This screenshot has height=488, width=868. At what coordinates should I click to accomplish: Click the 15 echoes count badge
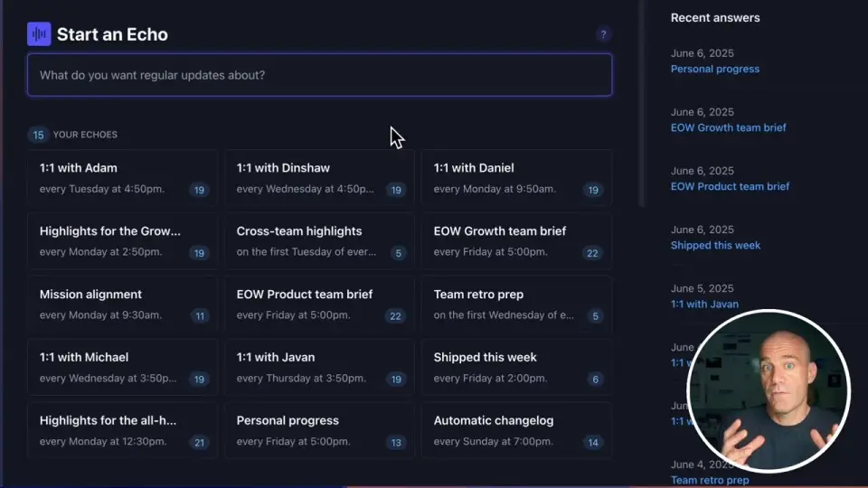[38, 135]
